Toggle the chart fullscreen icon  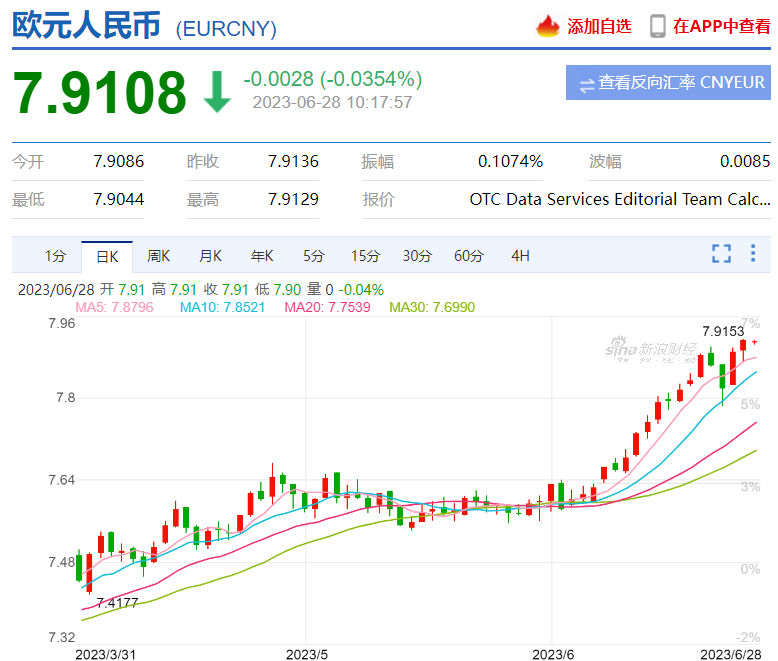(721, 254)
